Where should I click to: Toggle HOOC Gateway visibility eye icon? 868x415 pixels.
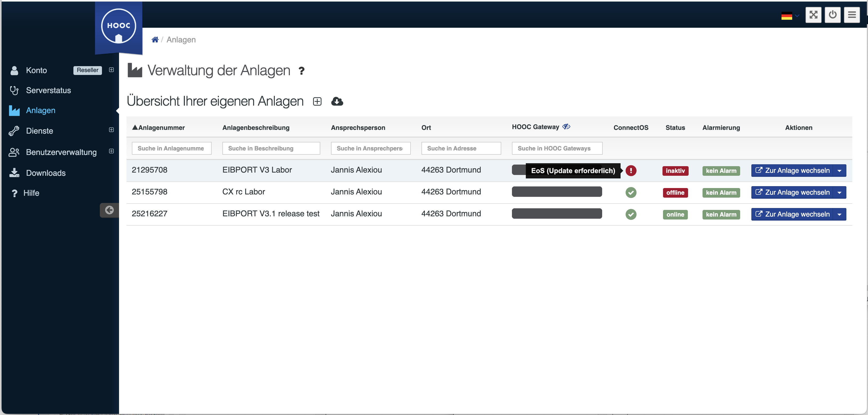pos(566,126)
